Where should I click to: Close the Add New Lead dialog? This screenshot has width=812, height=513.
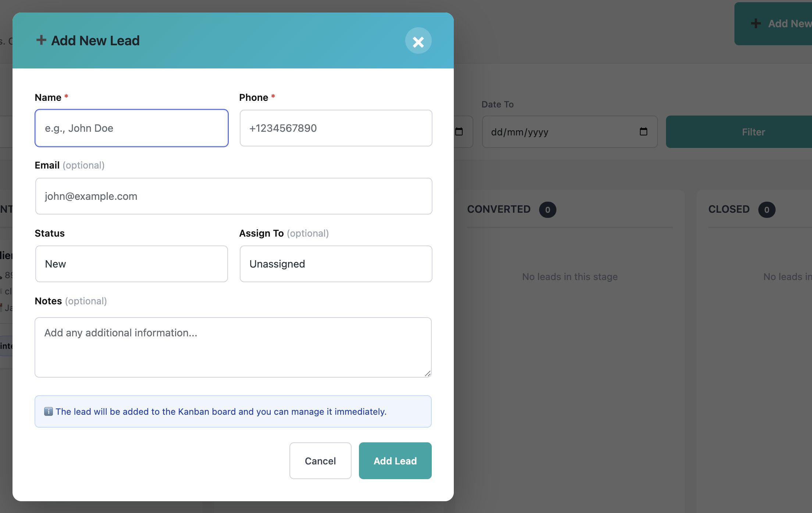coord(418,41)
